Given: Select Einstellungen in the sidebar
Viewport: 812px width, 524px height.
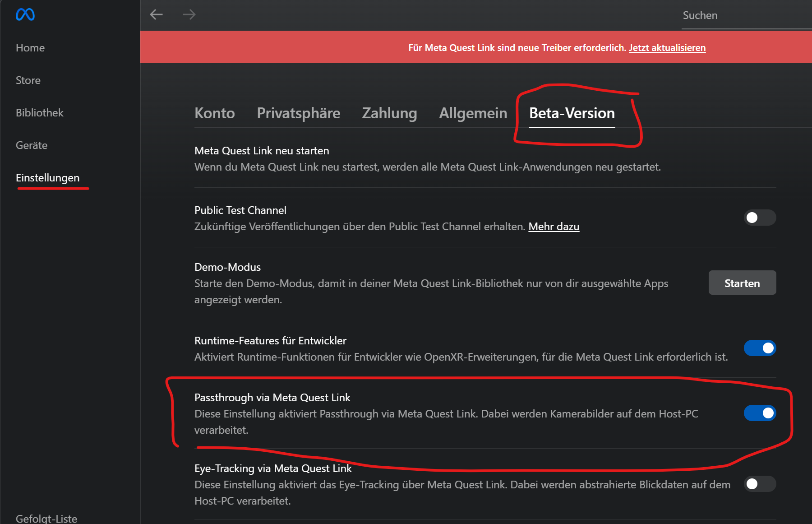Looking at the screenshot, I should click(48, 178).
